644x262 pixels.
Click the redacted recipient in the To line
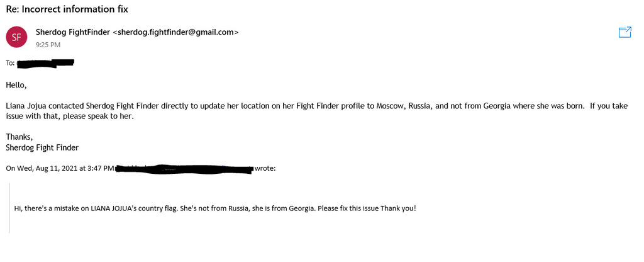coord(46,63)
